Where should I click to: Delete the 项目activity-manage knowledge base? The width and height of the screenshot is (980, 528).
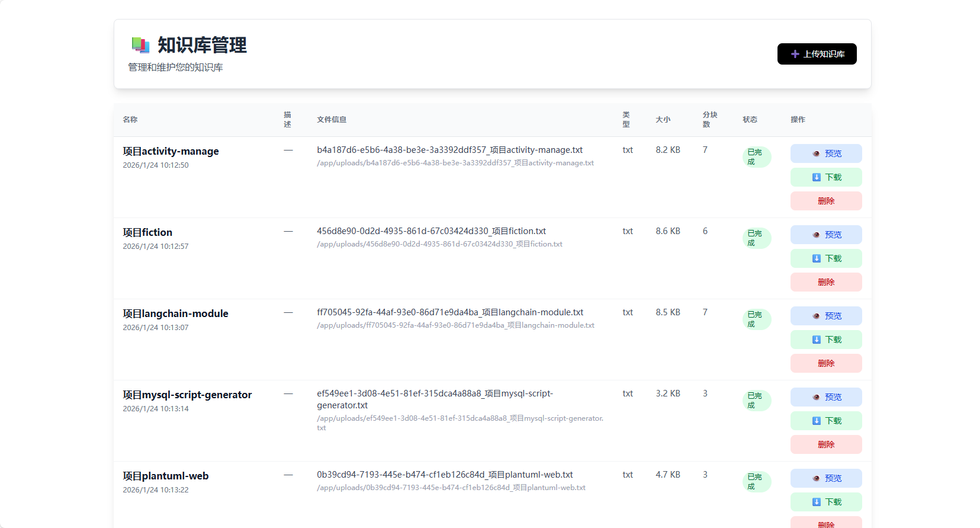[x=825, y=201]
